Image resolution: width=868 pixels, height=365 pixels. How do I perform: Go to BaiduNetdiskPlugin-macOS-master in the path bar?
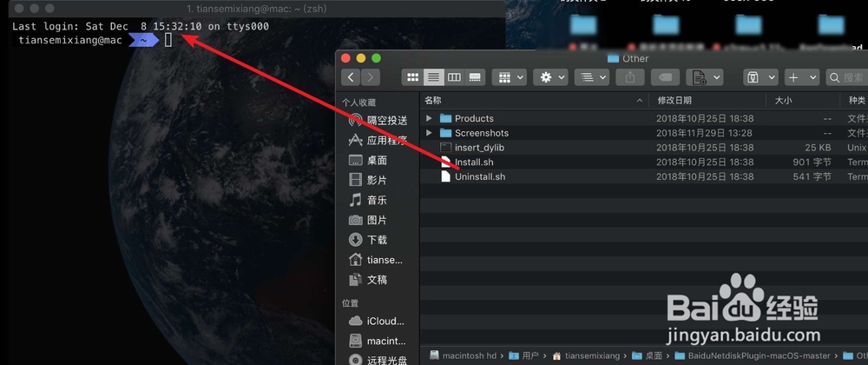(x=753, y=355)
